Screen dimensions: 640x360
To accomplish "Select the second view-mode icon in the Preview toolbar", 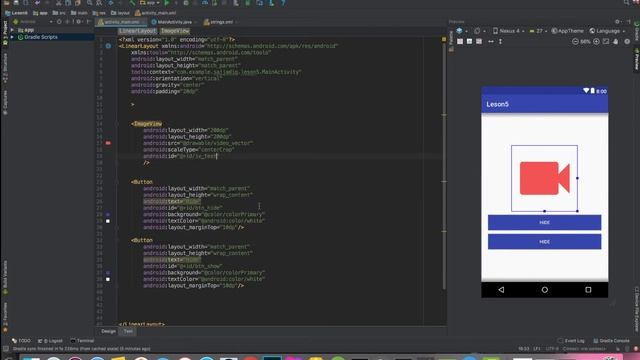I will pyautogui.click(x=469, y=42).
